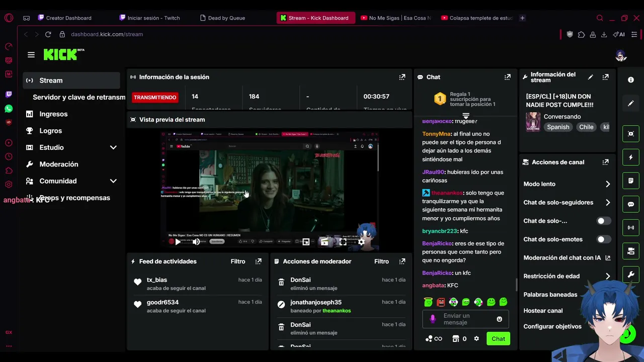Toggle stream preview widget in right sidebar
The height and width of the screenshot is (362, 644).
tap(631, 134)
